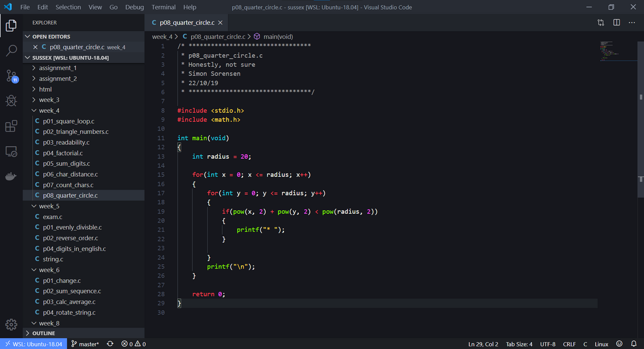Show the Problems panel from status bar
644x349 pixels.
click(130, 344)
